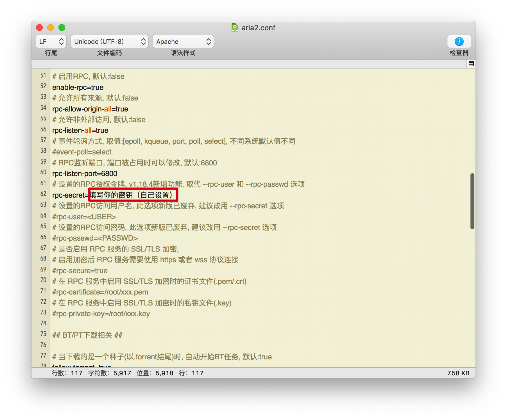Click the ## BT/PT下载相关 ## heading line
The height and width of the screenshot is (420, 507).
(87, 335)
